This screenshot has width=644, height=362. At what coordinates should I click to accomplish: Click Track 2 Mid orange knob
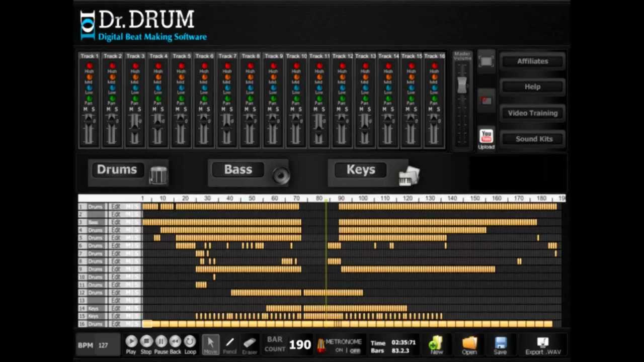click(x=112, y=77)
